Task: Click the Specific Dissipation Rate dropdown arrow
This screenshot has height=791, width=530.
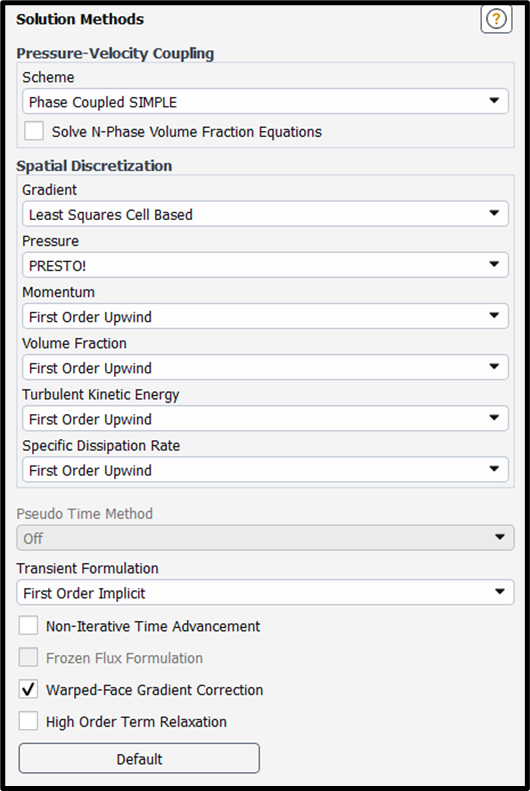Action: coord(494,469)
